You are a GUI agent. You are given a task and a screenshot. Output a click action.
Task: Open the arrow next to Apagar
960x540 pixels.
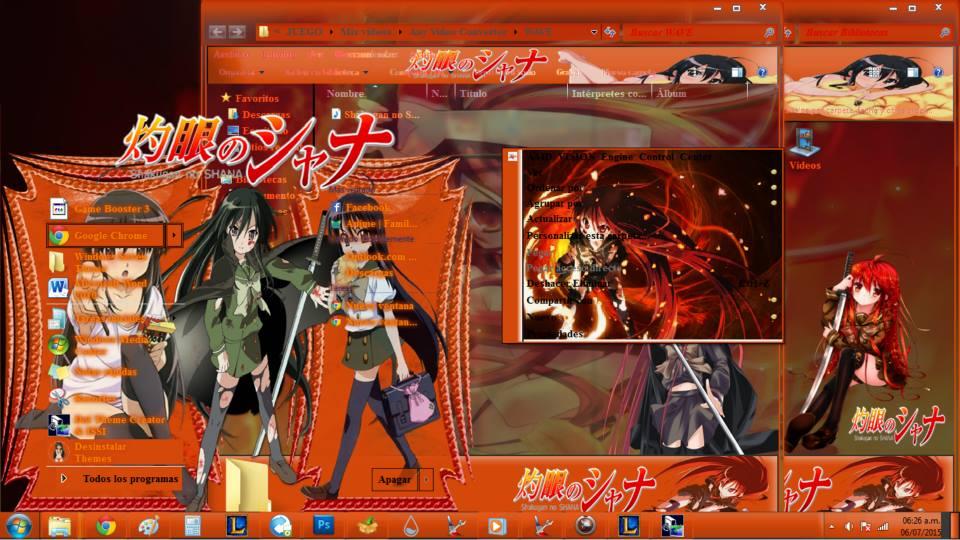(x=426, y=479)
